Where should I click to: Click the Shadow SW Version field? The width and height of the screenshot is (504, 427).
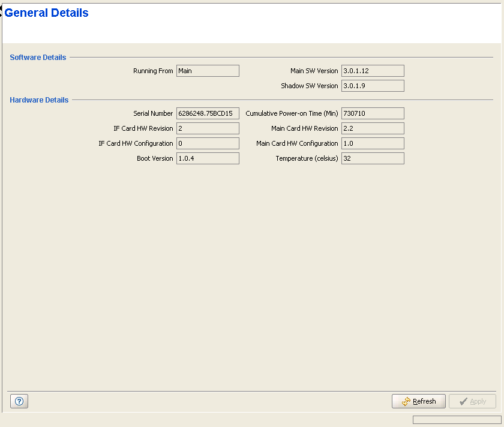(373, 86)
